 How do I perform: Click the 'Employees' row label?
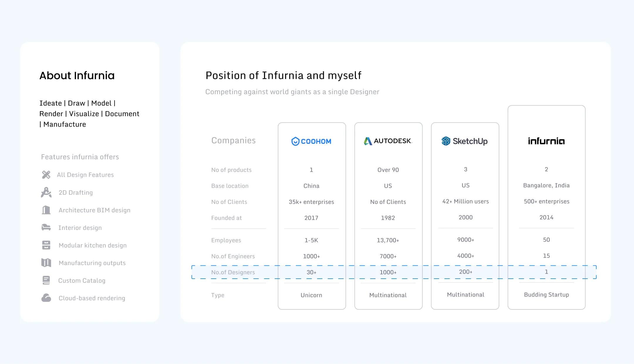click(x=226, y=240)
